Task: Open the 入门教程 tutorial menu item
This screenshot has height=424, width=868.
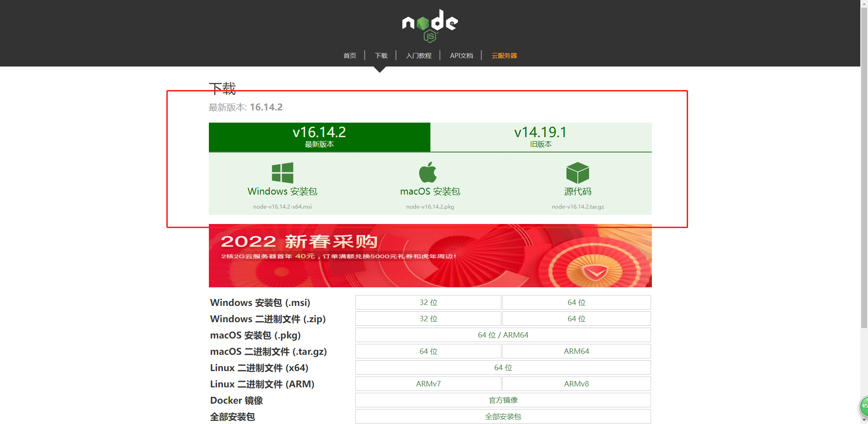Action: click(x=419, y=56)
